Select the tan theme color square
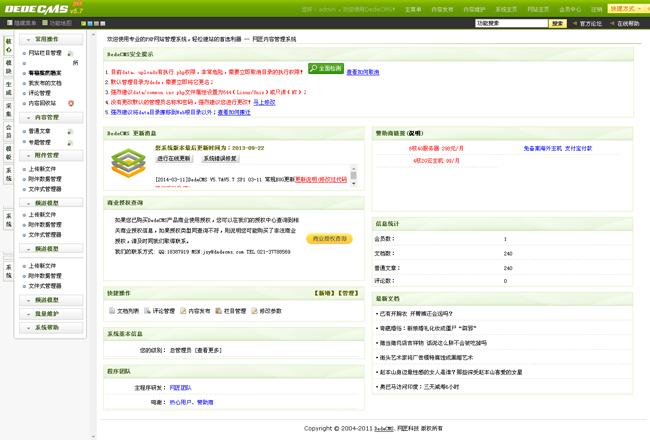Image resolution: width=650 pixels, height=440 pixels. (96, 24)
